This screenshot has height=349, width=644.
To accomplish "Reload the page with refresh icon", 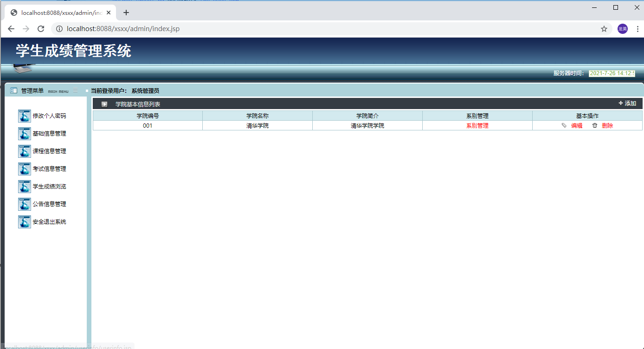I will (x=41, y=29).
